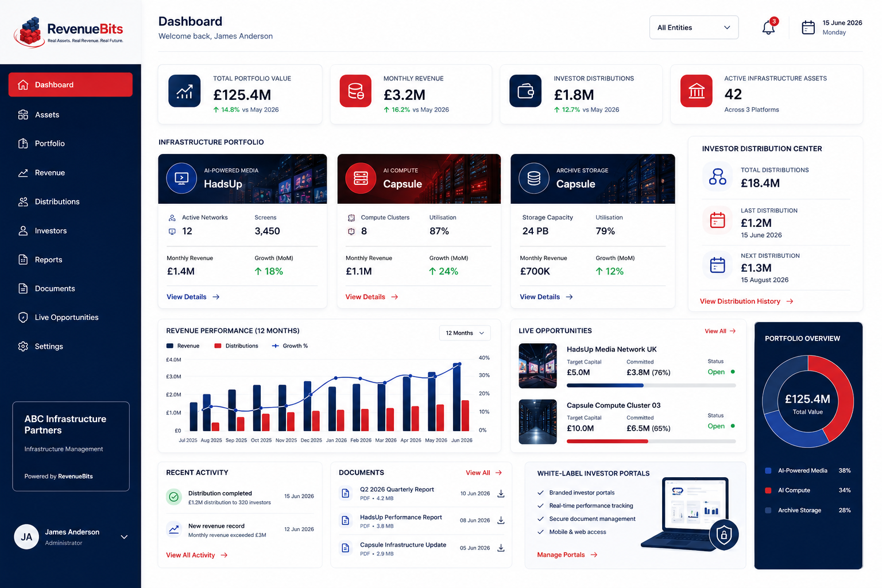Click the ABC Infrastructure Partners card

click(71, 446)
